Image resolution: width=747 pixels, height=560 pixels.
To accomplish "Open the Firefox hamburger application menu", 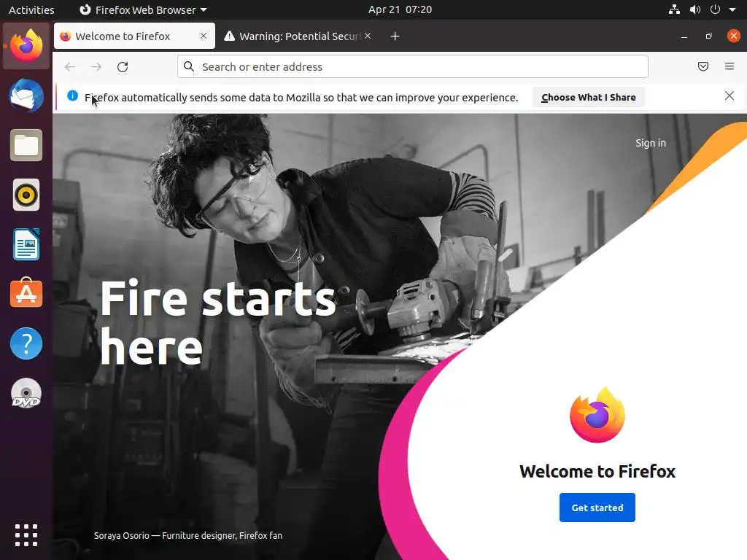I will click(729, 66).
